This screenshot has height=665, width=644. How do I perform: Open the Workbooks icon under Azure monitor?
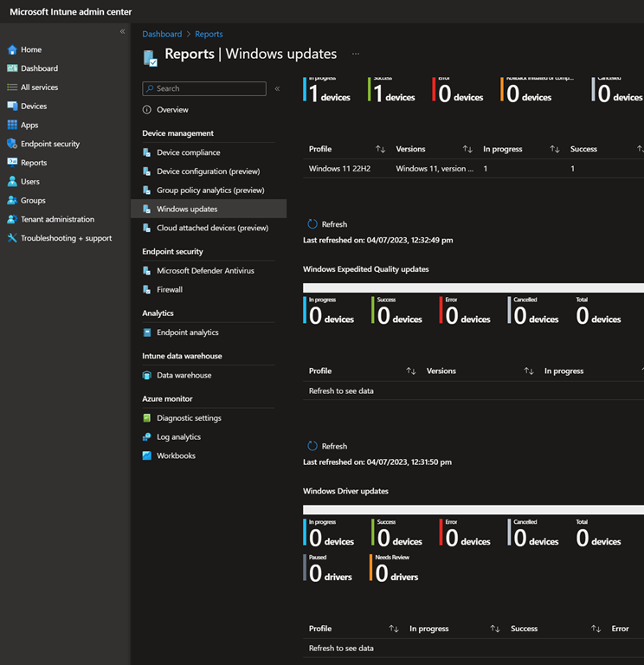tap(147, 456)
